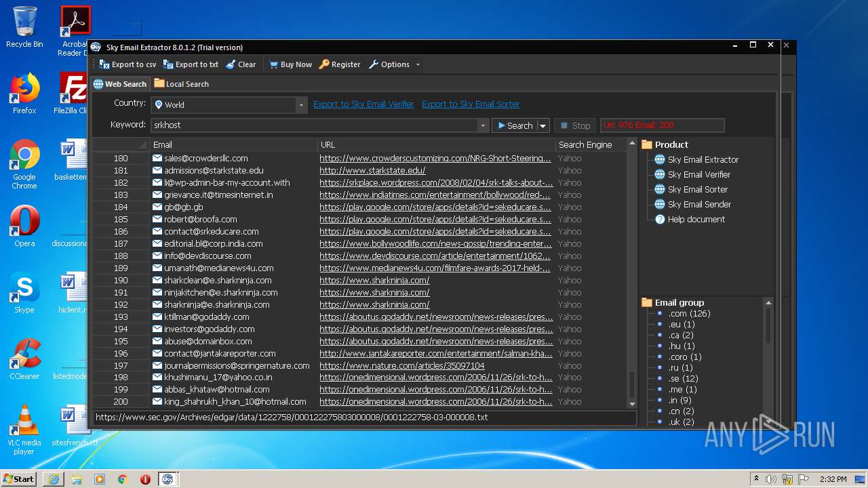Select email info@devdiscourse.com
Viewport: 868px width, 488px height.
[x=208, y=256]
